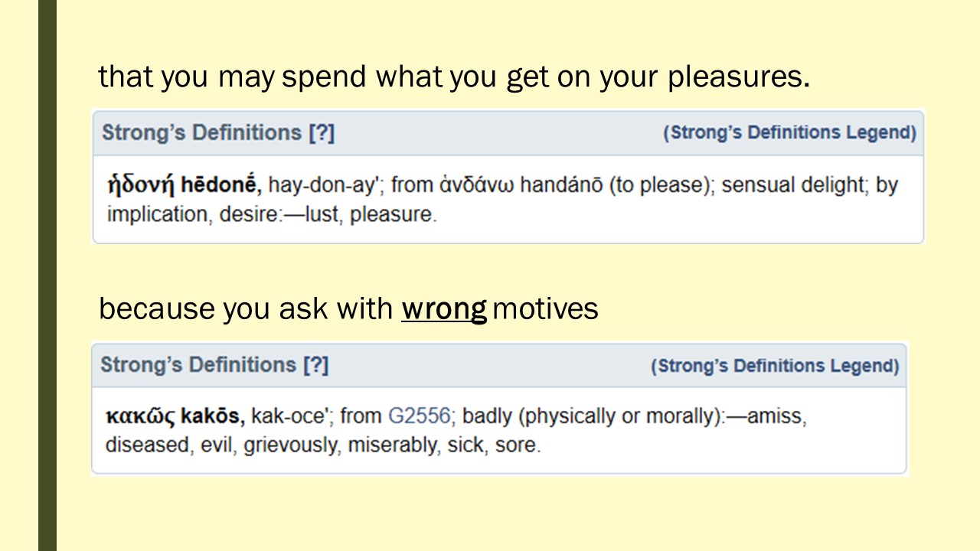Viewport: 980px width, 551px height.
Task: Click the first "Strong's Definitions" heading
Action: (202, 133)
